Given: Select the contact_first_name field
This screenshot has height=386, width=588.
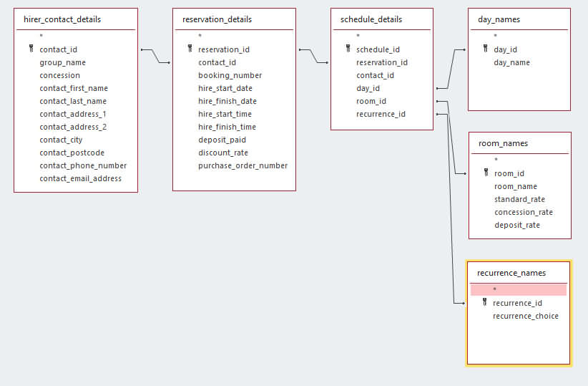Looking at the screenshot, I should [74, 88].
